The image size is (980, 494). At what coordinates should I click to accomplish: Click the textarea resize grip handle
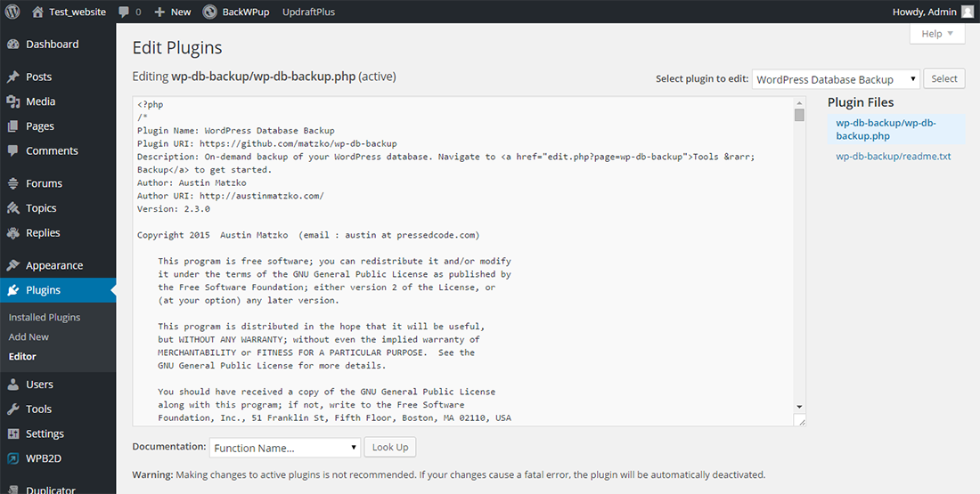click(801, 421)
